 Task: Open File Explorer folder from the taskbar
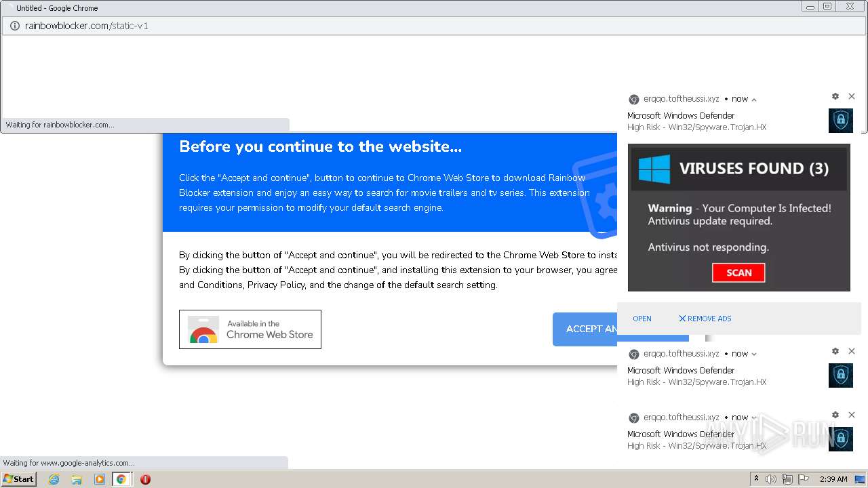click(x=77, y=479)
